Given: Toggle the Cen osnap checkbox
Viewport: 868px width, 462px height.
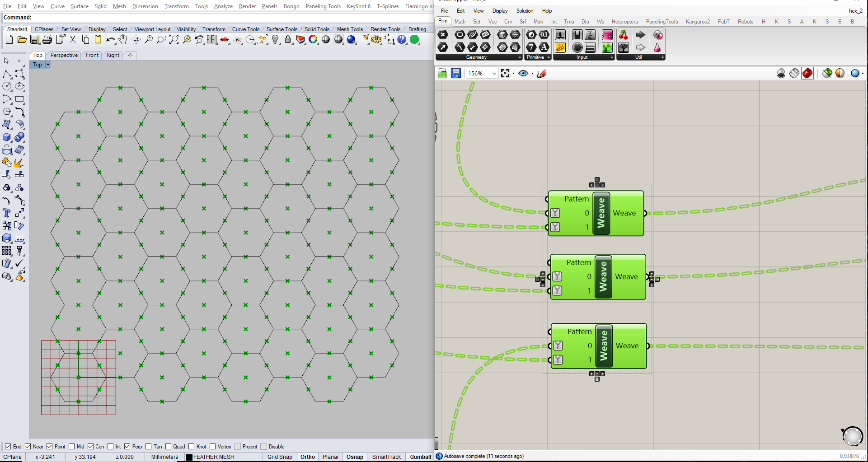Looking at the screenshot, I should click(90, 447).
